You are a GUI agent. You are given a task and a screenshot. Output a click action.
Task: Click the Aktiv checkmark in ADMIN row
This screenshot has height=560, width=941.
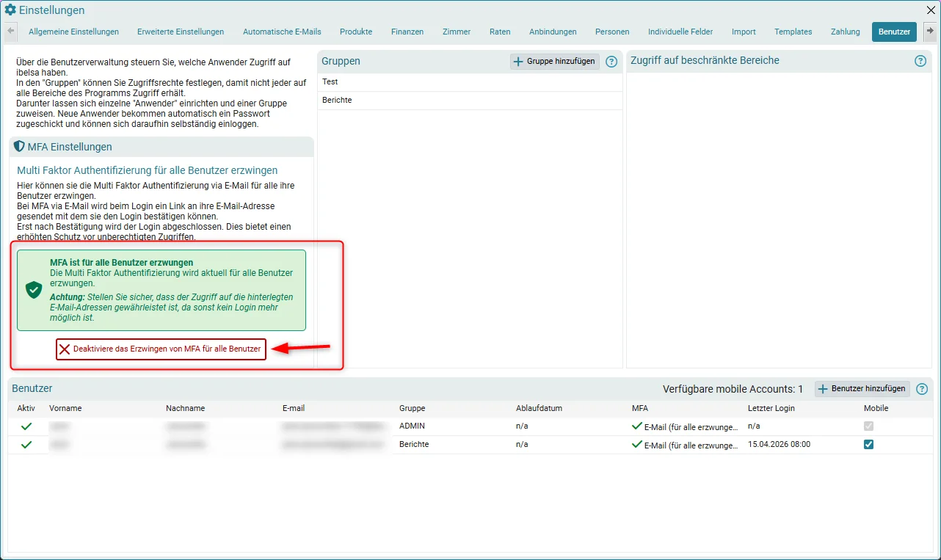[26, 426]
